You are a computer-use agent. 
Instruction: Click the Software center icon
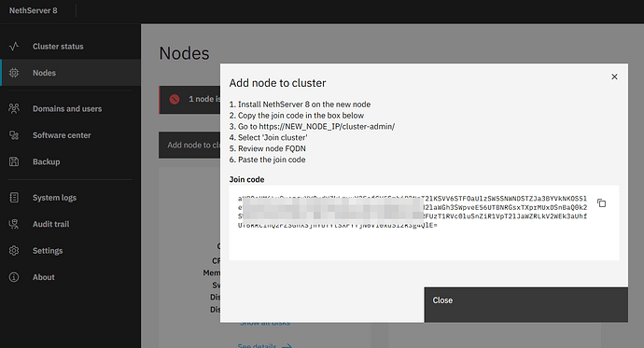(14, 135)
